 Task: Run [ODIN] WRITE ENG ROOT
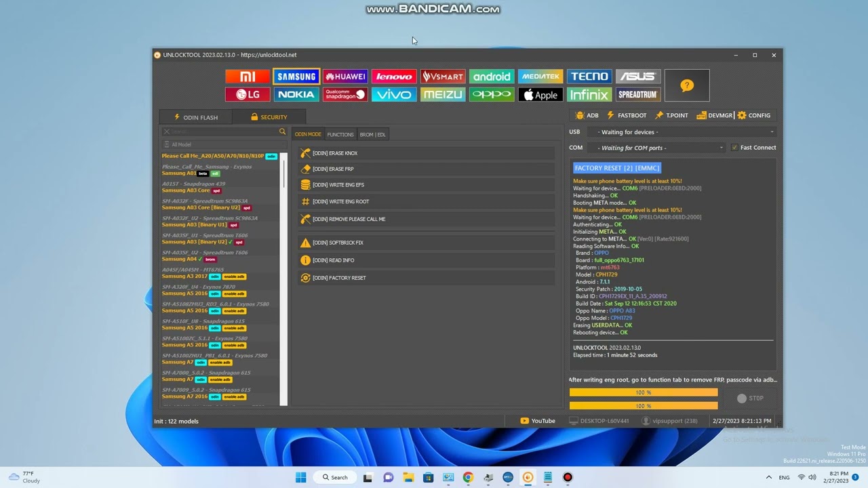click(426, 201)
